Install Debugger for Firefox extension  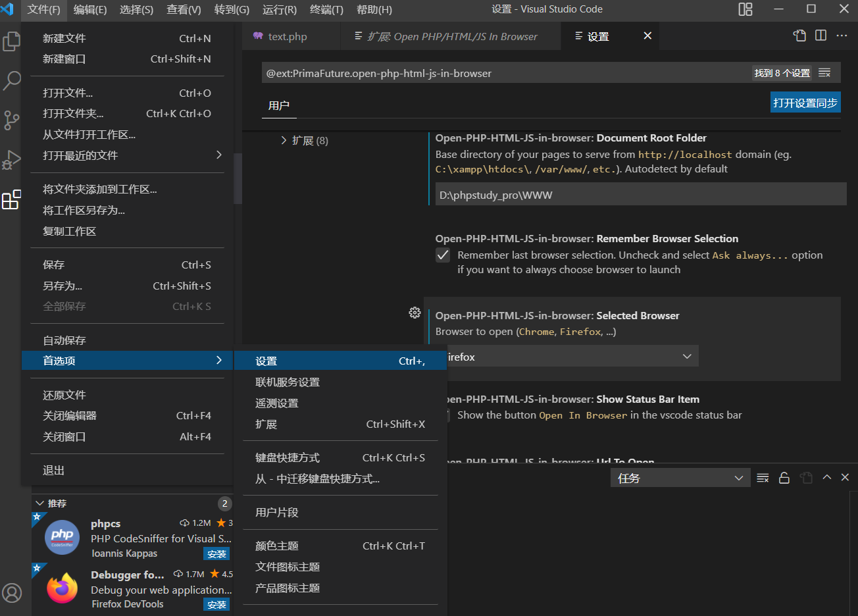(x=216, y=604)
